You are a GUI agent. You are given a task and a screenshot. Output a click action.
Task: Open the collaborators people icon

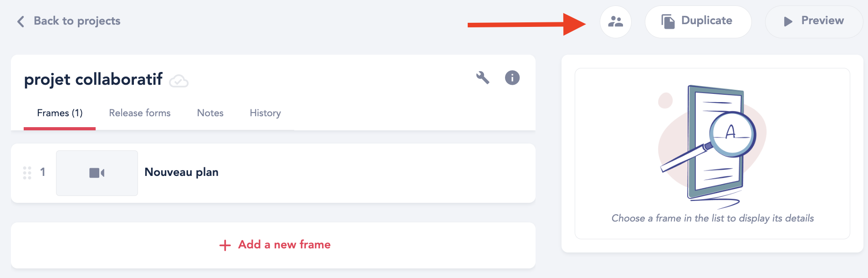615,21
